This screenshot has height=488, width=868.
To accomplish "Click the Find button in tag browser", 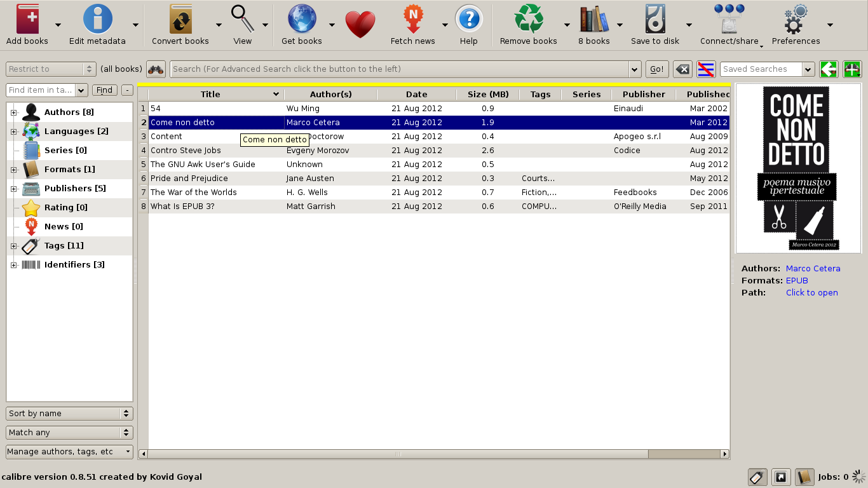I will (105, 90).
